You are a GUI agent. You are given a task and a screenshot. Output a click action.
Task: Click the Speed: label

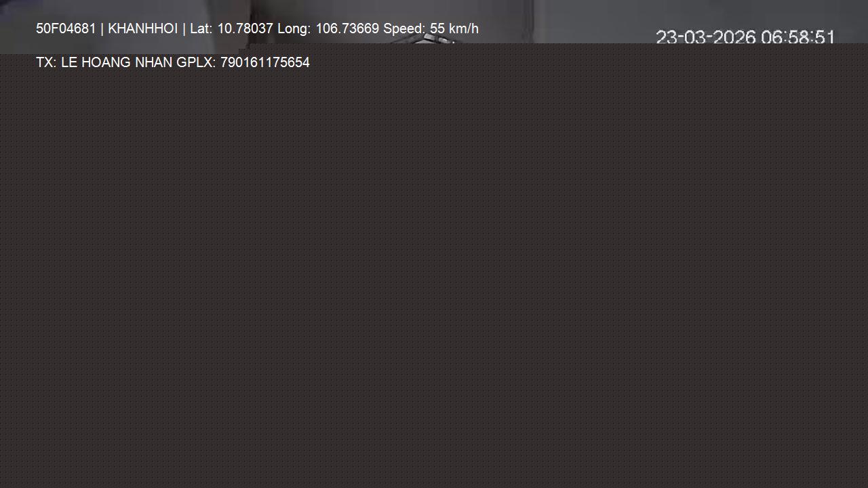(405, 28)
